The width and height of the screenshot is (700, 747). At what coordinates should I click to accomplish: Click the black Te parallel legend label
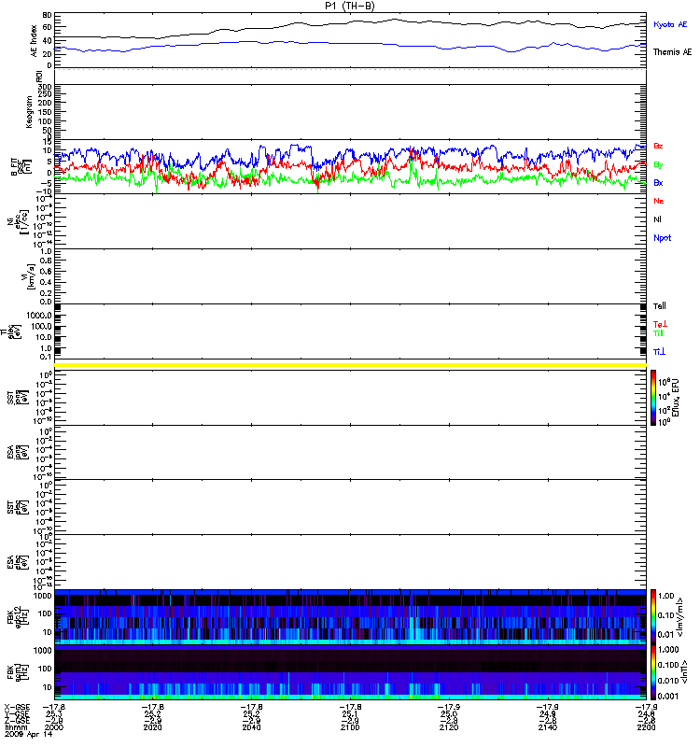[x=660, y=306]
